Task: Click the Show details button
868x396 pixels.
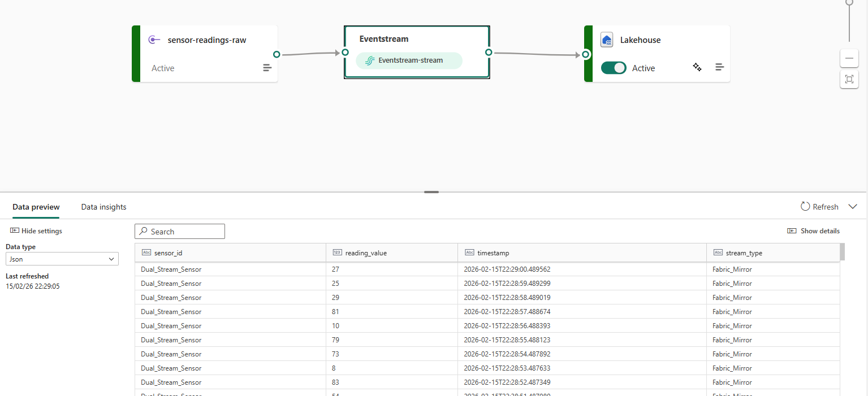Action: tap(813, 230)
